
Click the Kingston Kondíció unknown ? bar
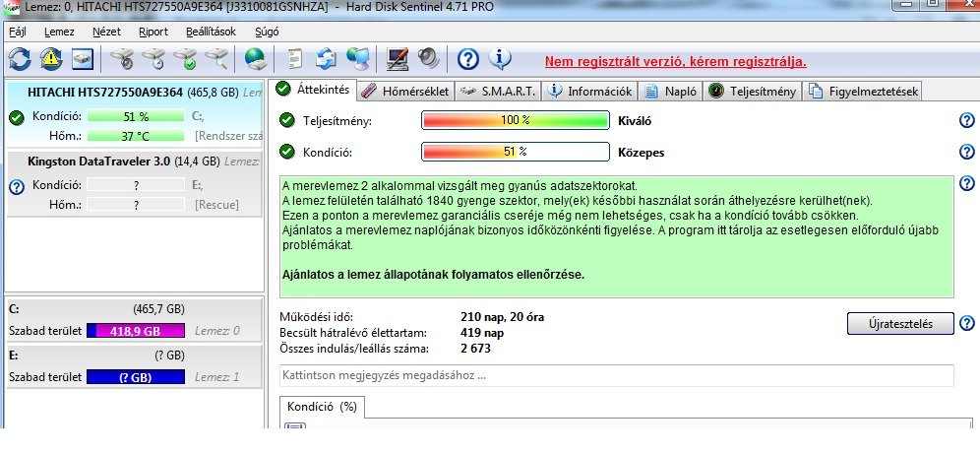(x=136, y=185)
